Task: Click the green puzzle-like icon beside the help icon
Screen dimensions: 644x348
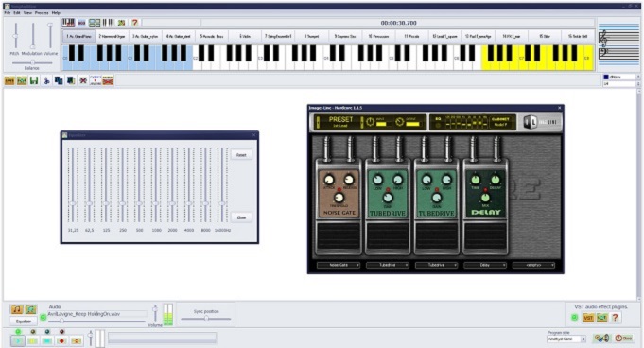Action: (x=122, y=23)
